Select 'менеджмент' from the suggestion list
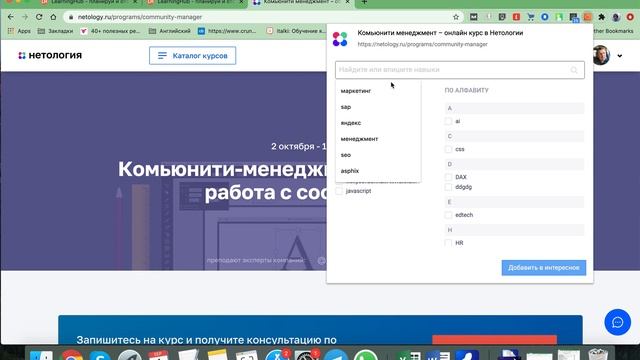 [378, 139]
